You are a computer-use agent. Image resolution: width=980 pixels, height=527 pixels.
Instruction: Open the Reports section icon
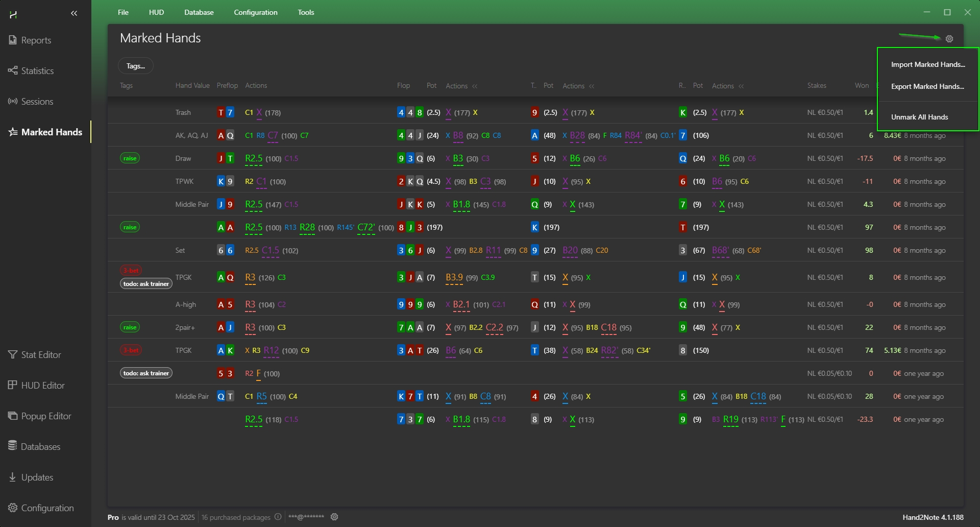(x=13, y=40)
